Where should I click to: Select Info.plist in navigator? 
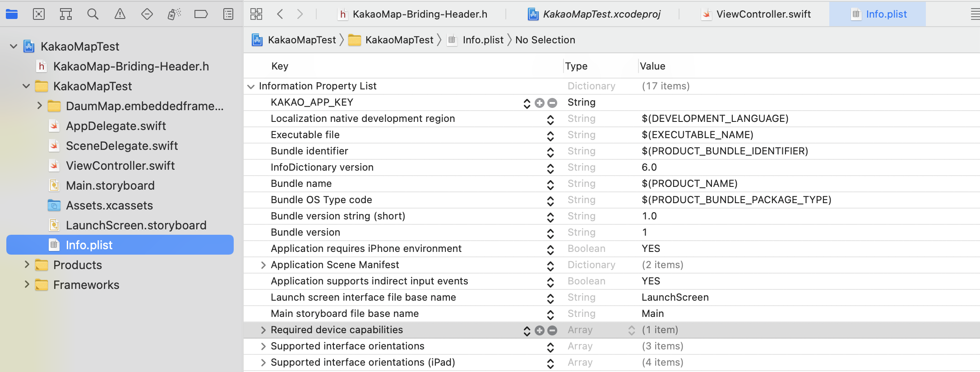click(x=120, y=245)
